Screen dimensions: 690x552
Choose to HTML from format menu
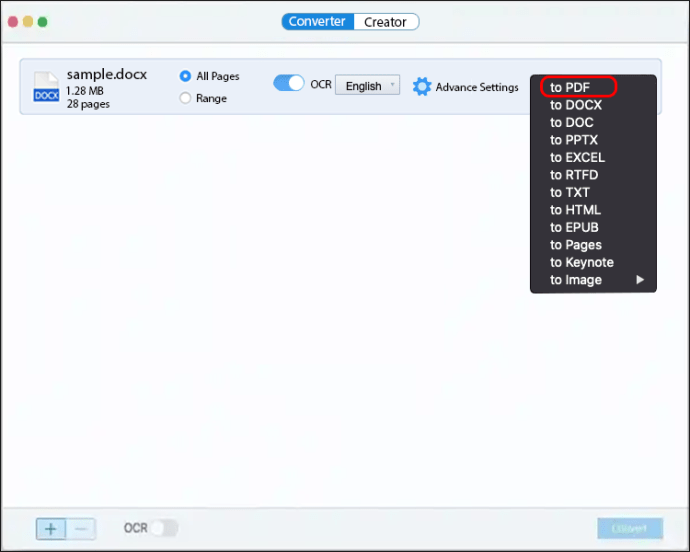(x=592, y=210)
